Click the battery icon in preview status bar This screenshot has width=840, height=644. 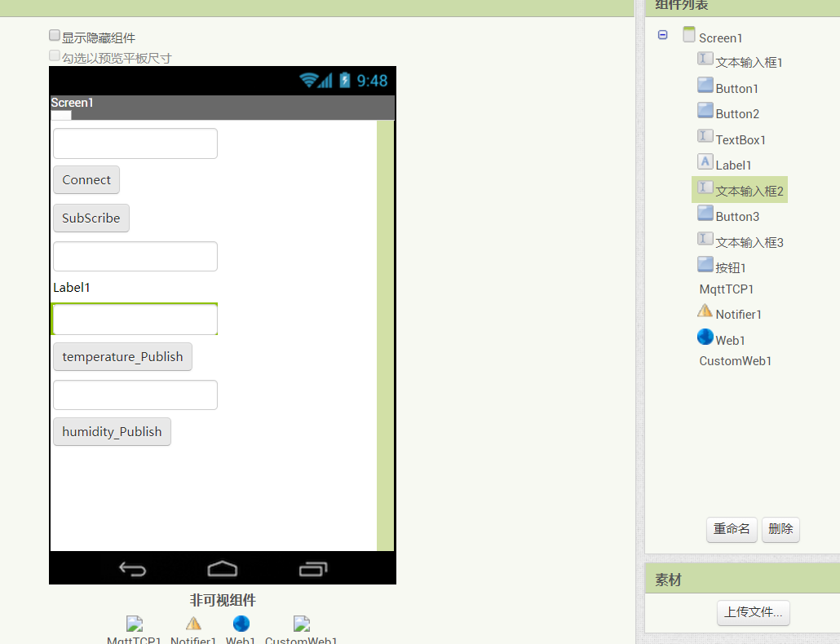pos(345,81)
